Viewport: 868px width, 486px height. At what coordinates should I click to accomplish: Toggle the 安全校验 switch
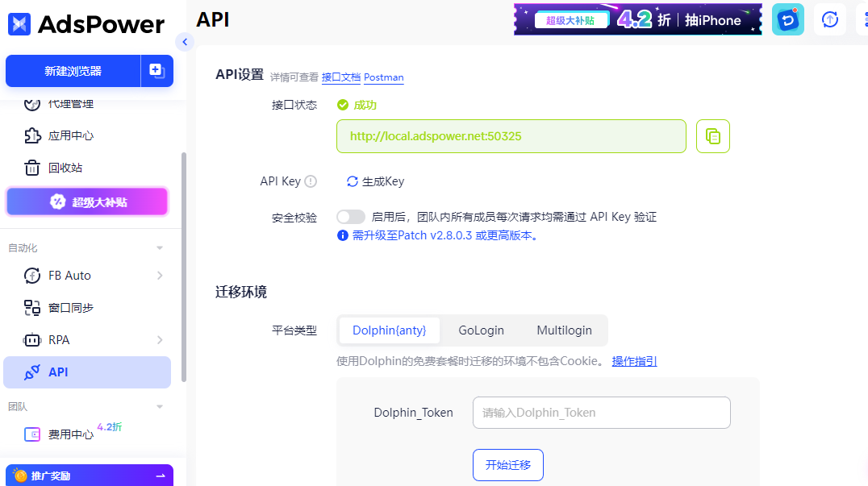[x=351, y=217]
